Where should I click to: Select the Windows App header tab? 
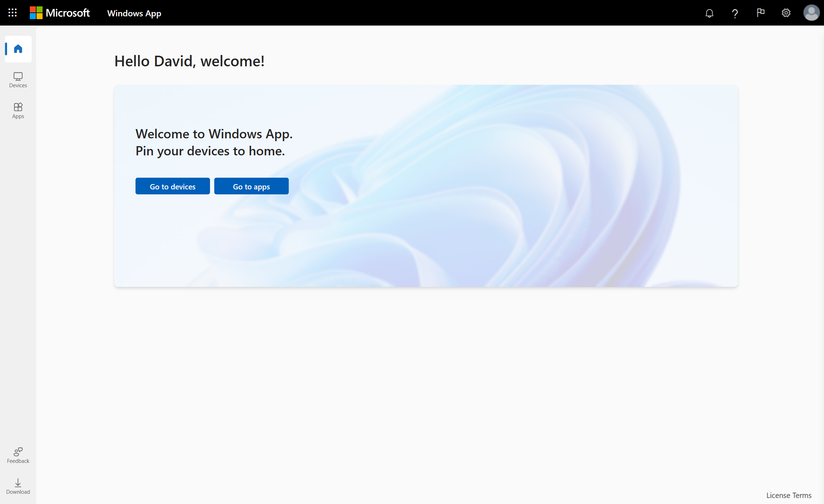pyautogui.click(x=134, y=12)
